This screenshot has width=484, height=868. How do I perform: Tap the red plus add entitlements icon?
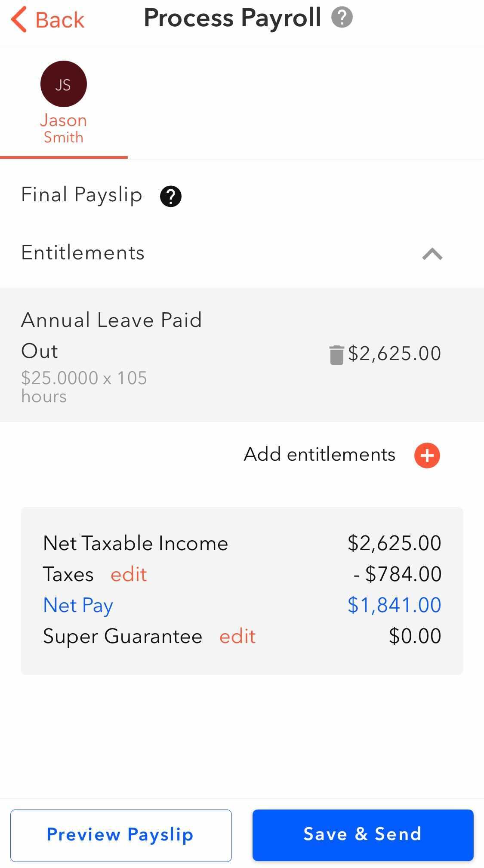(x=427, y=455)
